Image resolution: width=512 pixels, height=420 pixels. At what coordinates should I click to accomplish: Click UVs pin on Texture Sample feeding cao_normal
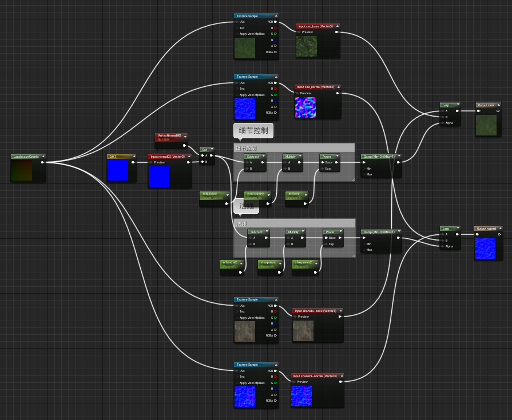tap(237, 83)
